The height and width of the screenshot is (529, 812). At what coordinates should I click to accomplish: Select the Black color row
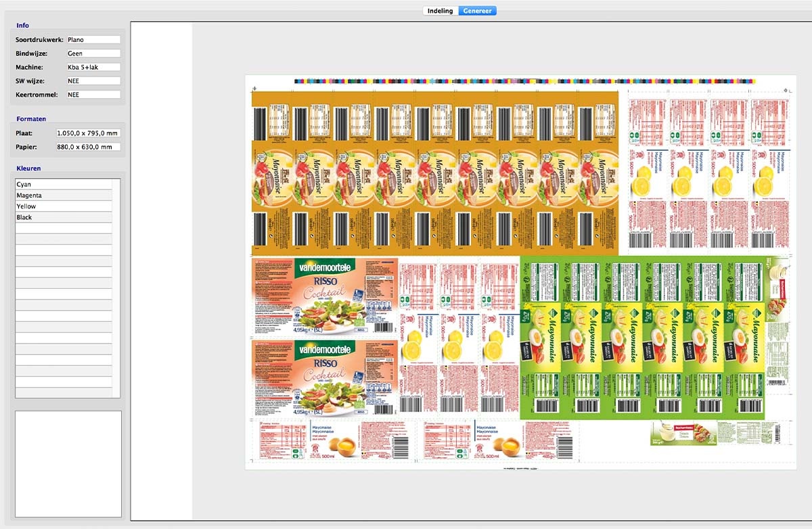coord(64,217)
